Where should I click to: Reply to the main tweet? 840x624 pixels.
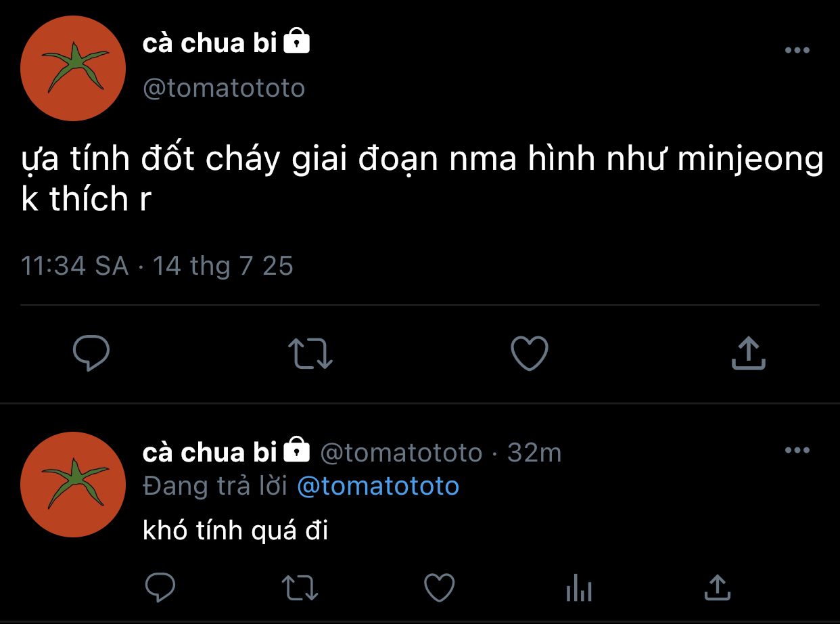[91, 354]
